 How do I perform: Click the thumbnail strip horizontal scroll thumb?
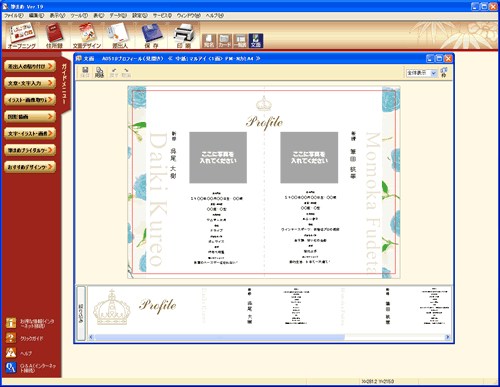(220, 337)
